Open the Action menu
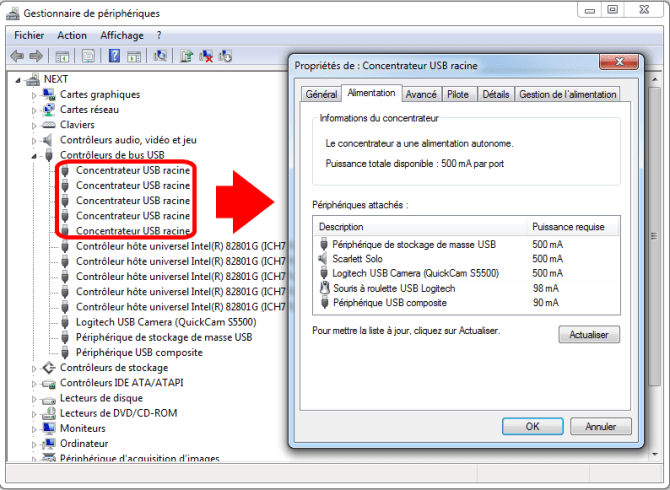Viewport: 670px width, 490px height. (x=72, y=35)
